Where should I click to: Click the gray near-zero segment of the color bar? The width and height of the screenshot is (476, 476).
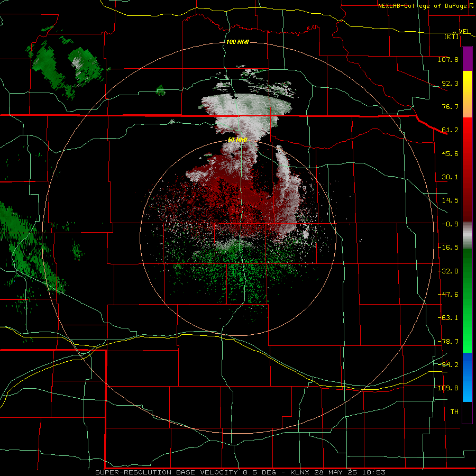[467, 235]
